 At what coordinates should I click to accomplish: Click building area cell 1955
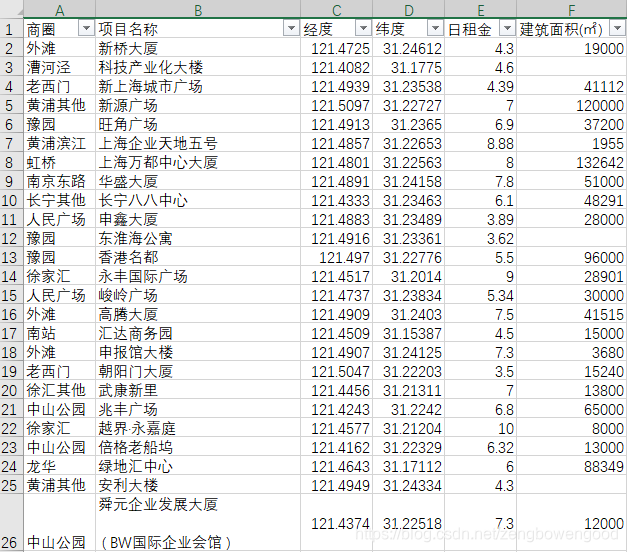571,143
